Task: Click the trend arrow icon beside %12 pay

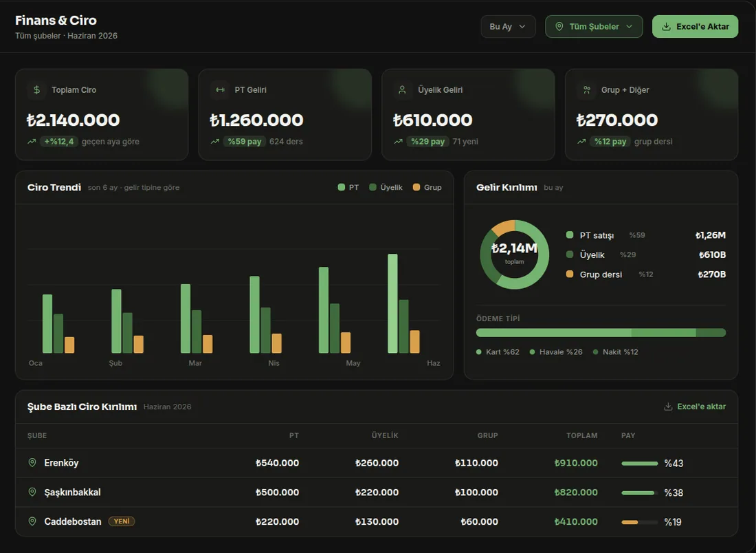Action: pyautogui.click(x=581, y=142)
